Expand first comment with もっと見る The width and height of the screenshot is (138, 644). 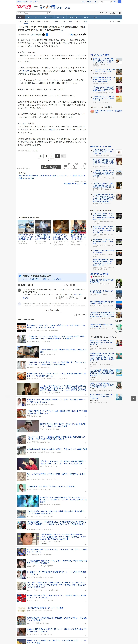(78, 295)
